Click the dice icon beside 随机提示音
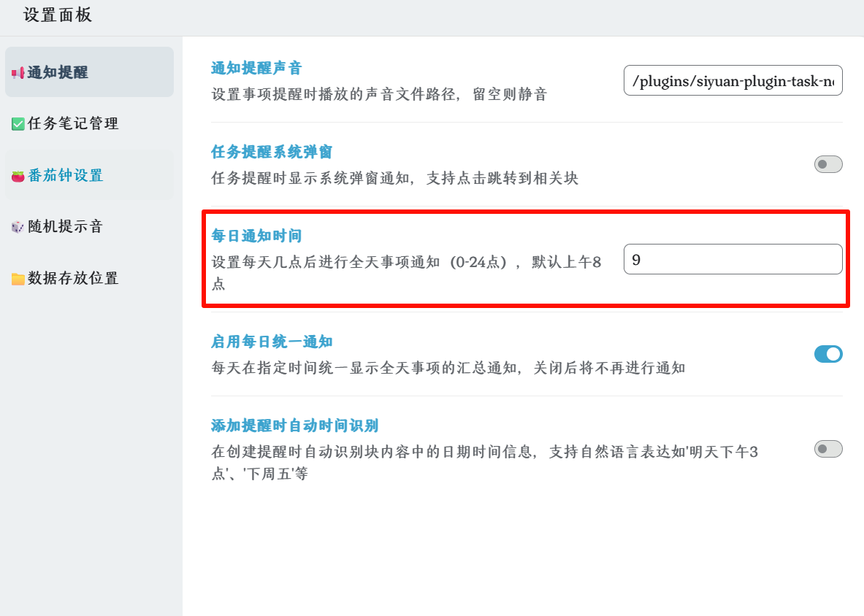This screenshot has width=864, height=616. point(18,227)
